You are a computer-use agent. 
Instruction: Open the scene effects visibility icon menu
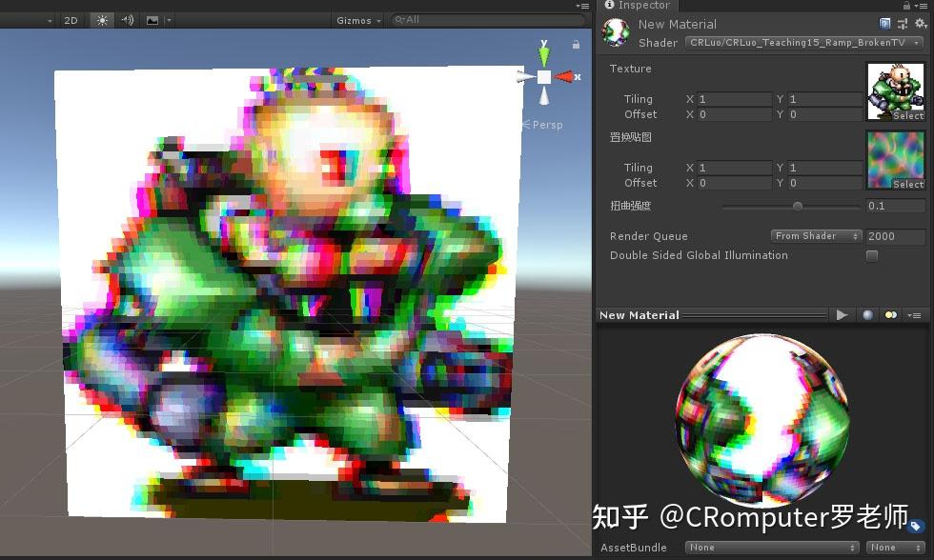(x=152, y=20)
